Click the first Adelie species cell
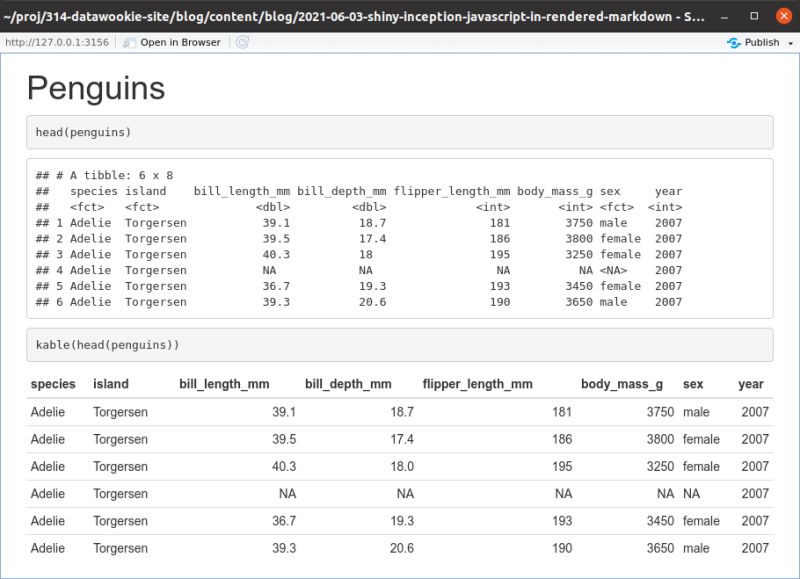The image size is (800, 579). point(46,411)
